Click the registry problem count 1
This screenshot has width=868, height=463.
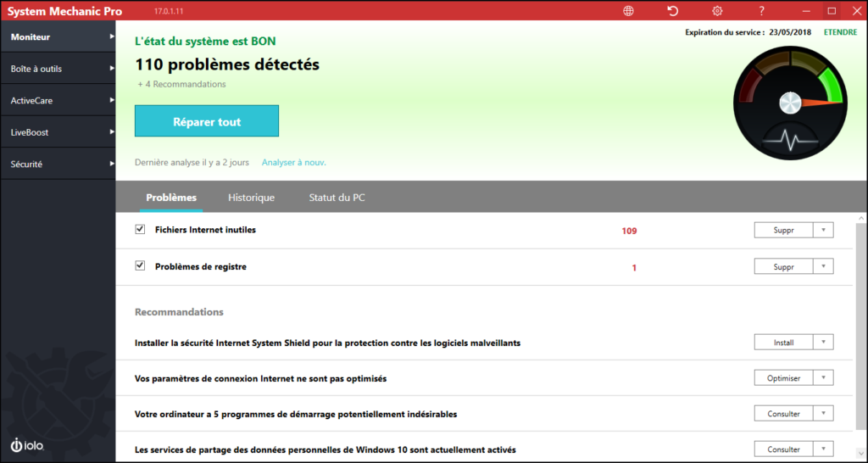tap(634, 267)
